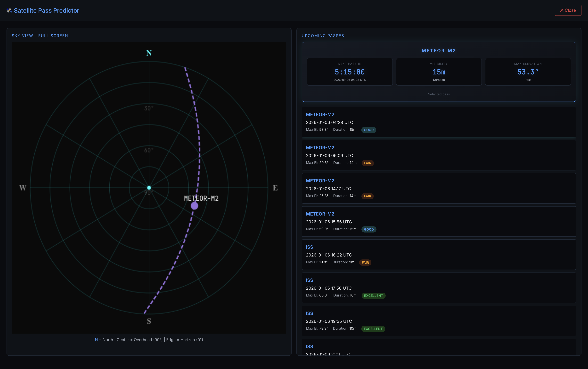Viewport: 588px width, 369px height.
Task: Click the 15m visibility duration value
Action: point(439,72)
